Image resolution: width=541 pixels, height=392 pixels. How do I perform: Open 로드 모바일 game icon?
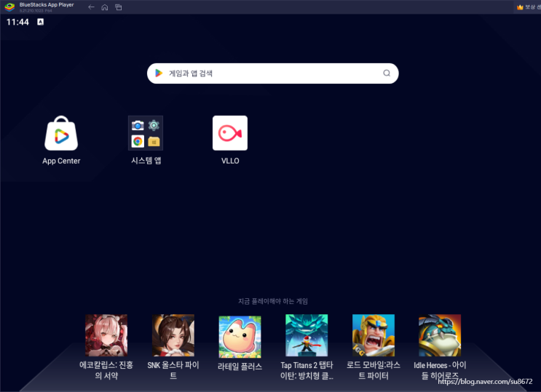[x=374, y=335]
